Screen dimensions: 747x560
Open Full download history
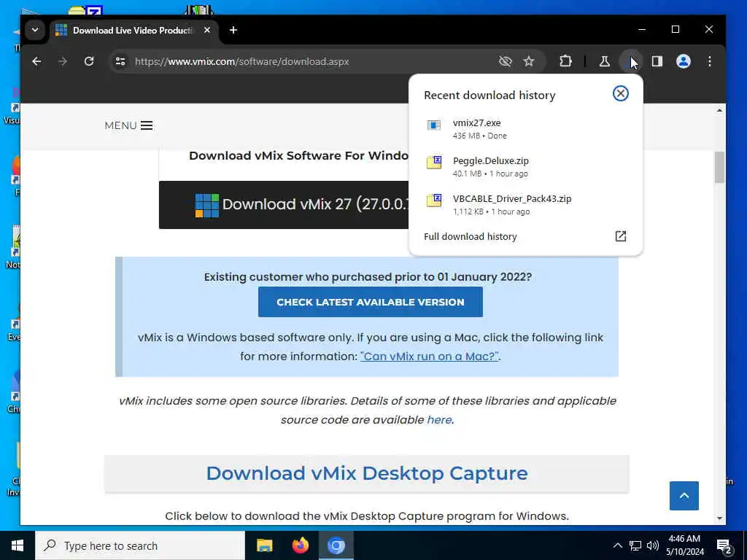(525, 237)
